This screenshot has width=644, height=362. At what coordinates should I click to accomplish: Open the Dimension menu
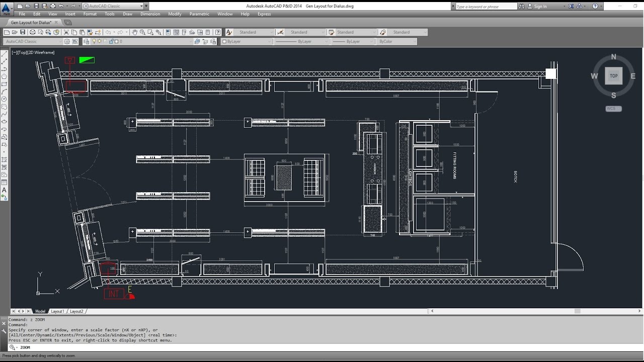150,14
